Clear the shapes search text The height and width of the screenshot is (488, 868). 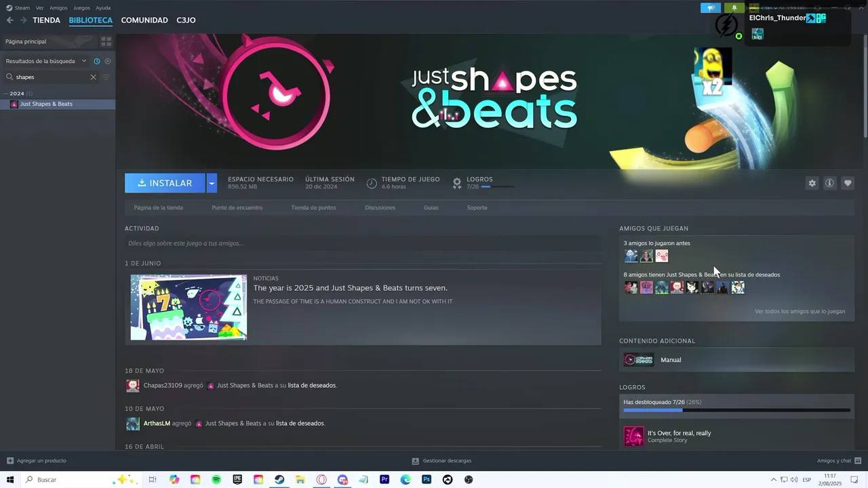94,77
